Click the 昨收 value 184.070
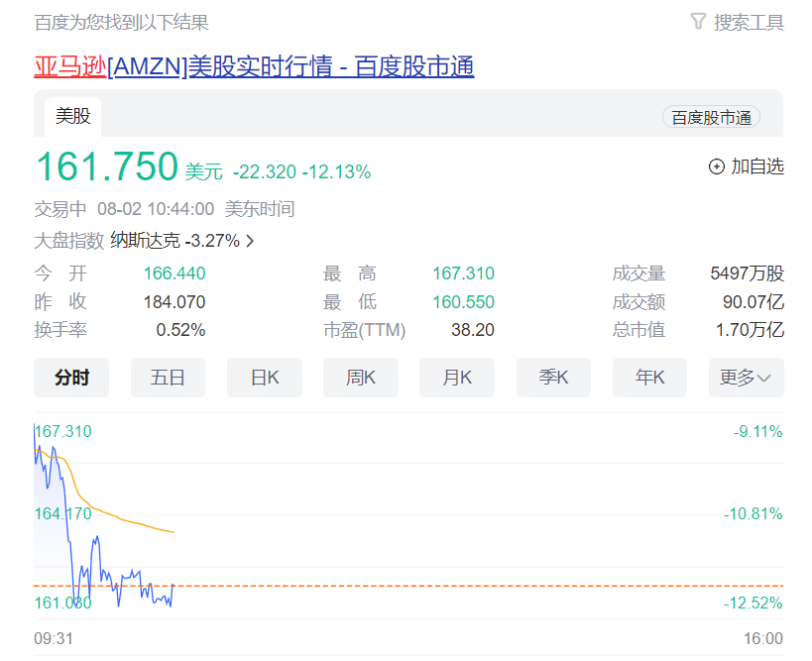The image size is (812, 661). pos(174,302)
